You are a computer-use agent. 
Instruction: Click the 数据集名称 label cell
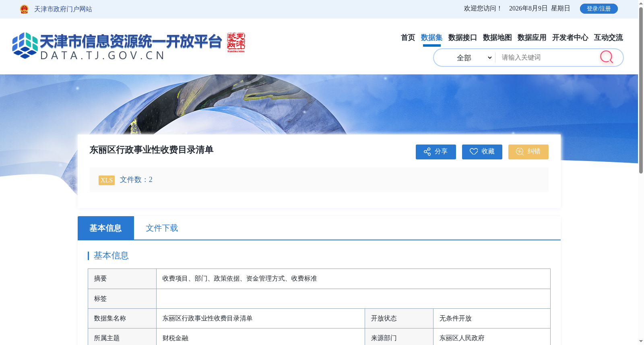(122, 318)
